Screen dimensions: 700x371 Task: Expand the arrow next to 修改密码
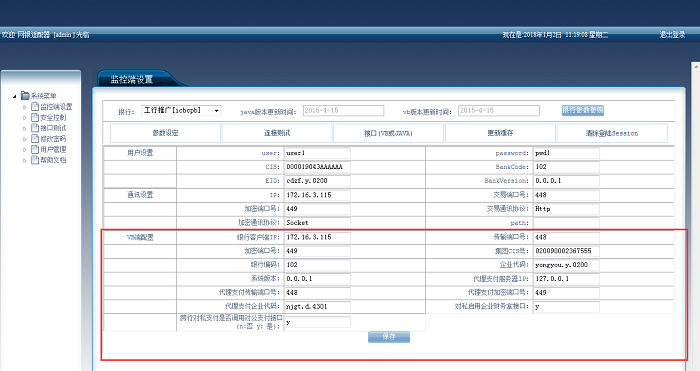point(25,139)
